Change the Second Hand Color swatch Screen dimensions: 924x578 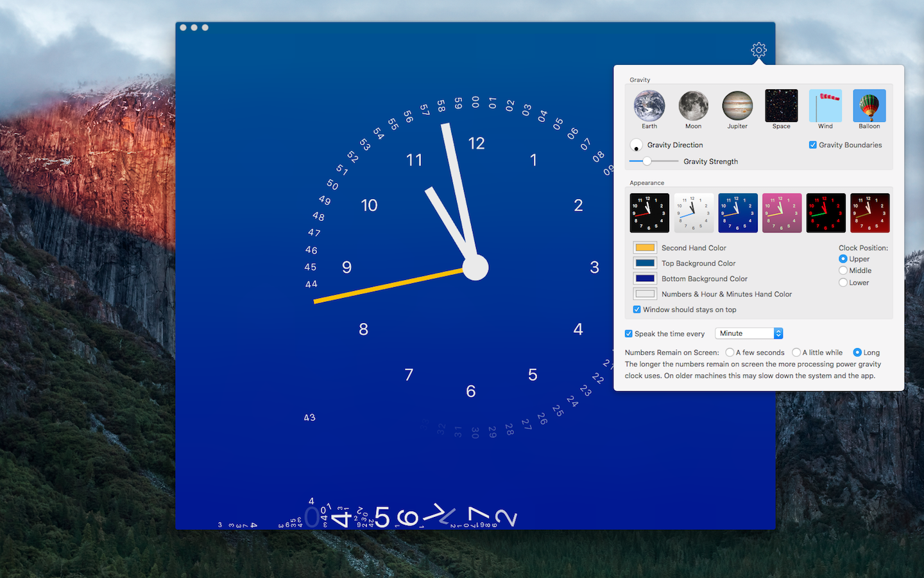pyautogui.click(x=645, y=247)
